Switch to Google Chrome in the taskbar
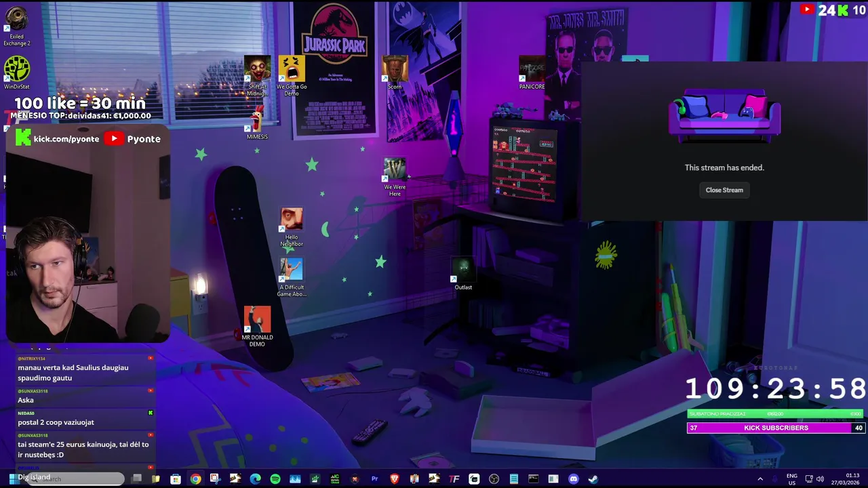This screenshot has width=868, height=488. tap(195, 479)
